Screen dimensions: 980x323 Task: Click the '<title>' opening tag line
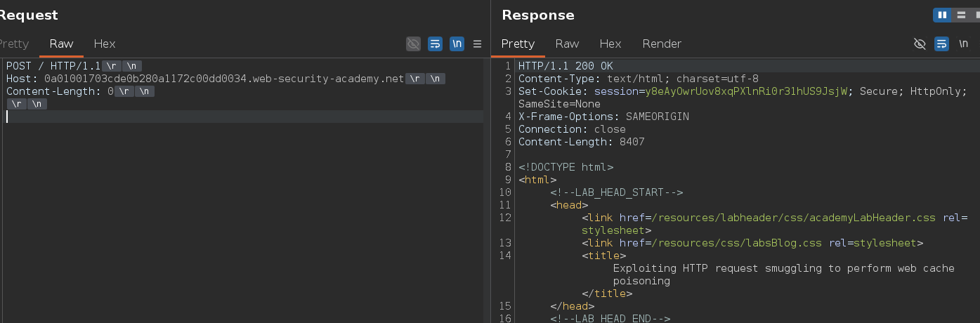click(603, 256)
